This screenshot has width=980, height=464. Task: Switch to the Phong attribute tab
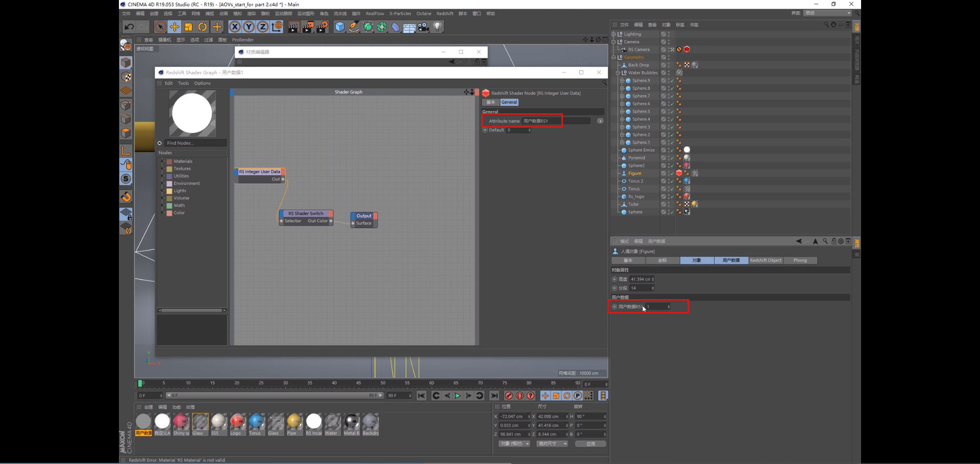click(800, 260)
